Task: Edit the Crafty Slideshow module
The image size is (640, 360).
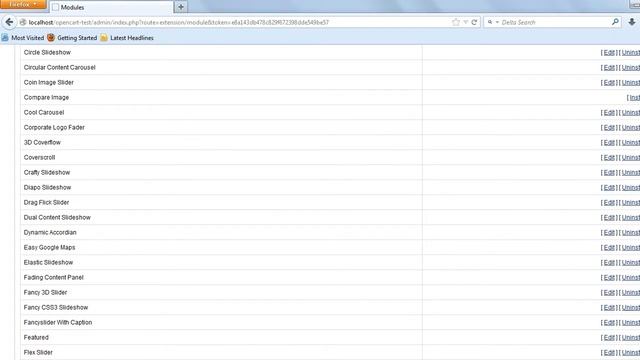Action: click(x=609, y=173)
